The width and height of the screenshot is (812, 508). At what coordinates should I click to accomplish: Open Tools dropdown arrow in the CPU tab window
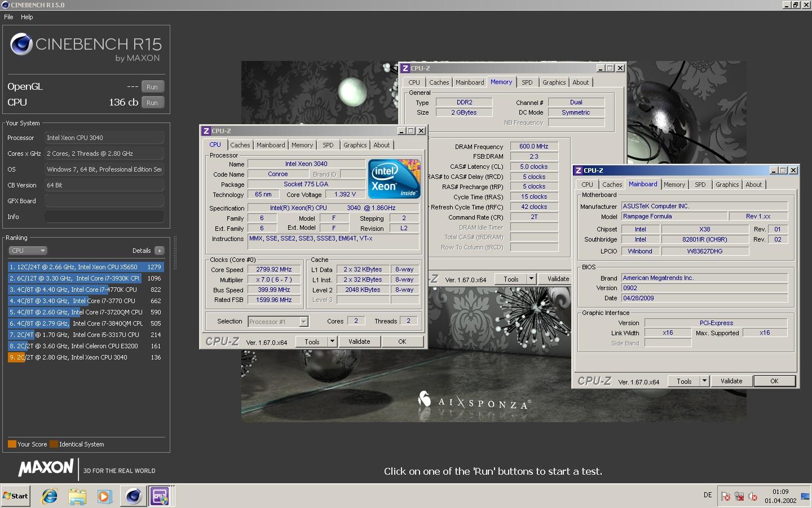click(332, 341)
